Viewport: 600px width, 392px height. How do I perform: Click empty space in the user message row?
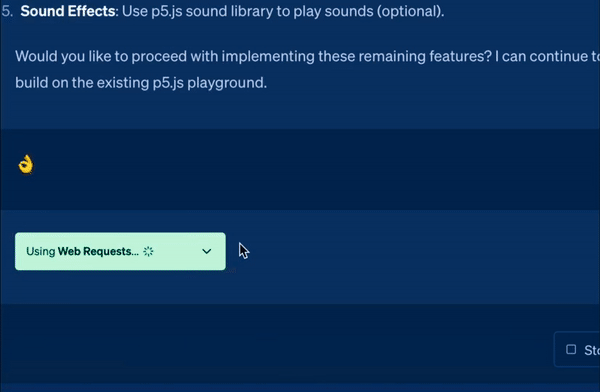click(306, 168)
